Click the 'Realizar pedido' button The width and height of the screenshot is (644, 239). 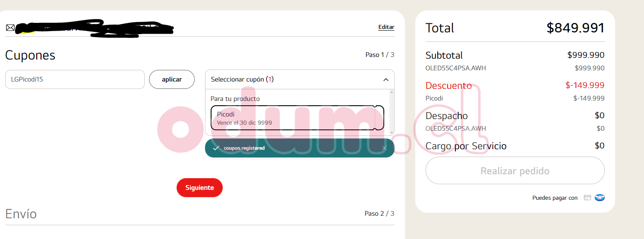click(x=515, y=171)
